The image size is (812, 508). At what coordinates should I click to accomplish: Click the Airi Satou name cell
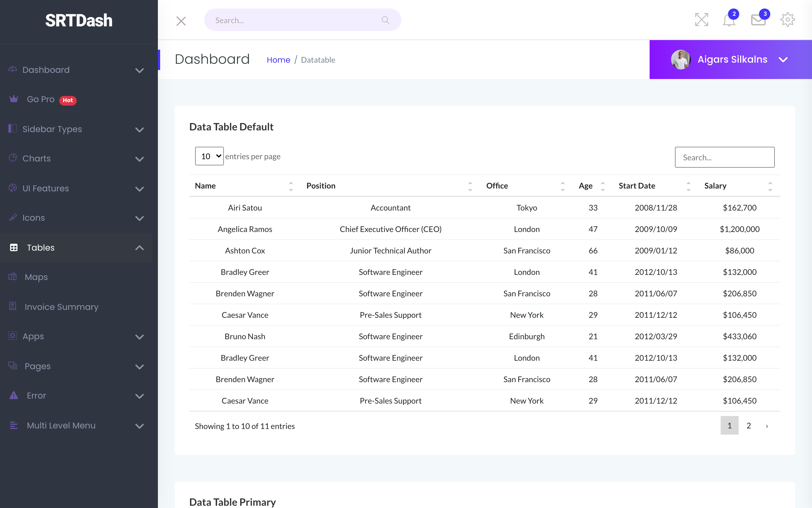point(245,208)
